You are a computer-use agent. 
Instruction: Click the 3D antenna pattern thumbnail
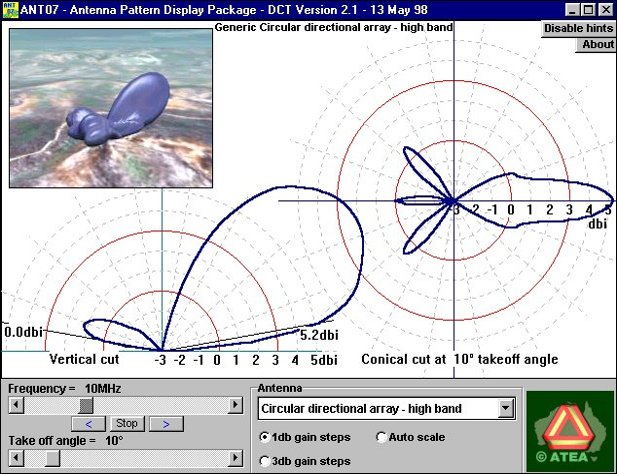[x=111, y=108]
